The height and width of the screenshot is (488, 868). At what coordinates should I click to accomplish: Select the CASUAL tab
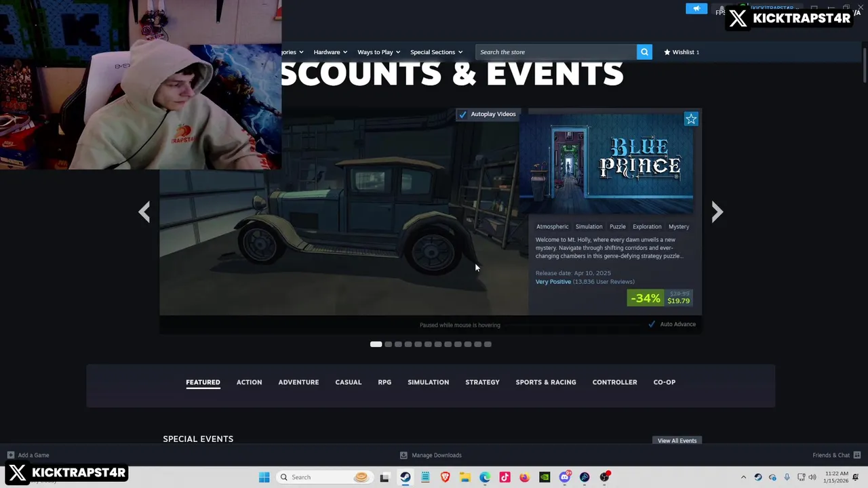pyautogui.click(x=349, y=382)
